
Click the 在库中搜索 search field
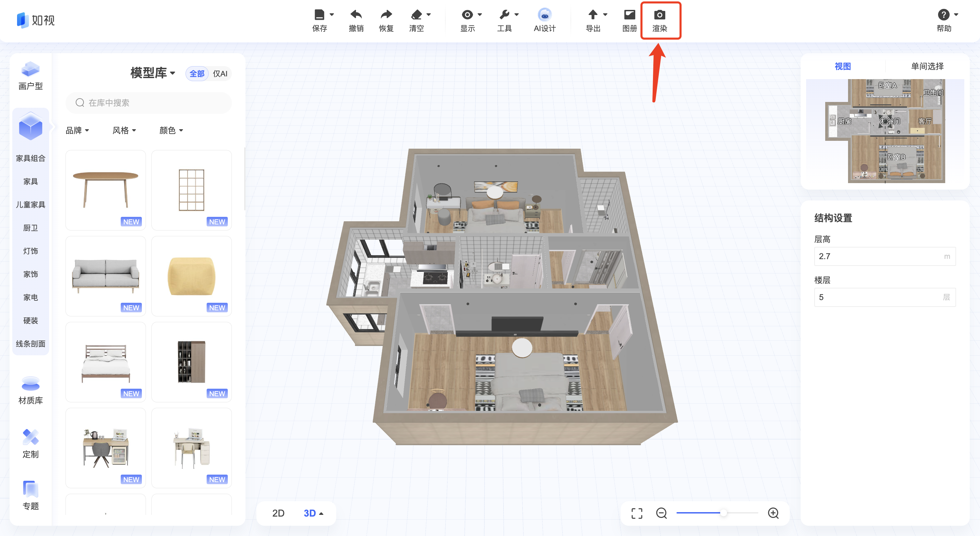[148, 103]
